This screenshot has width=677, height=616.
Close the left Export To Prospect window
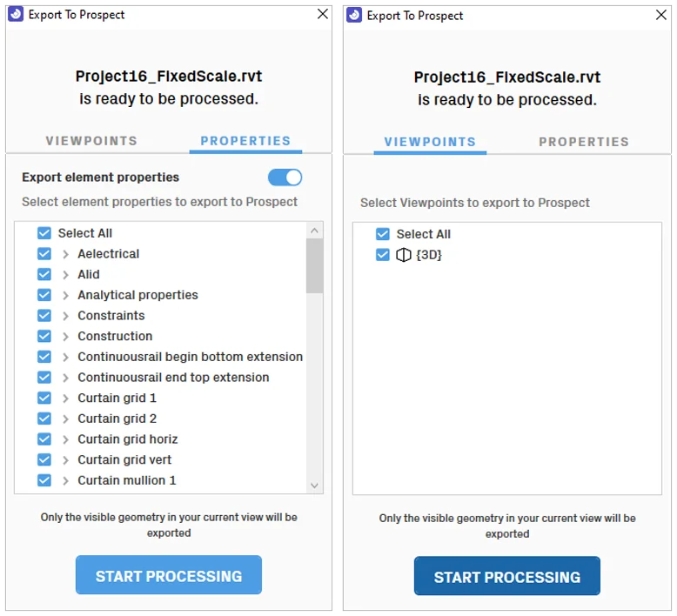323,14
